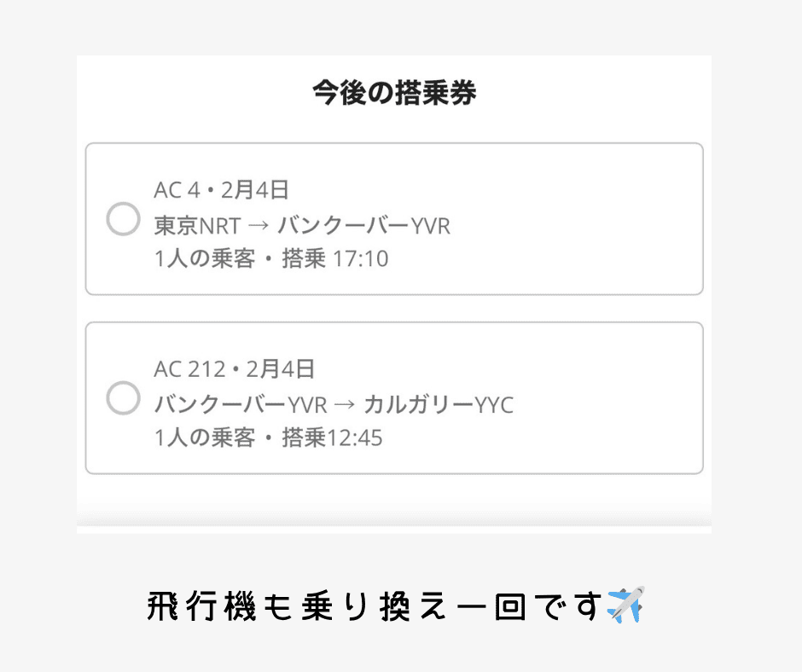
Task: Click the バンクーバーYVR destination in first card
Action: [x=363, y=226]
